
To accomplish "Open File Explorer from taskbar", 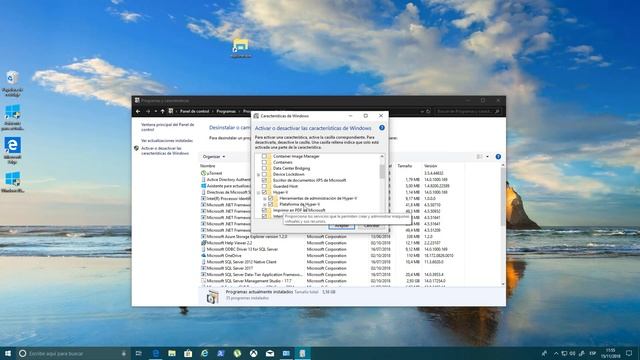I will coord(172,353).
